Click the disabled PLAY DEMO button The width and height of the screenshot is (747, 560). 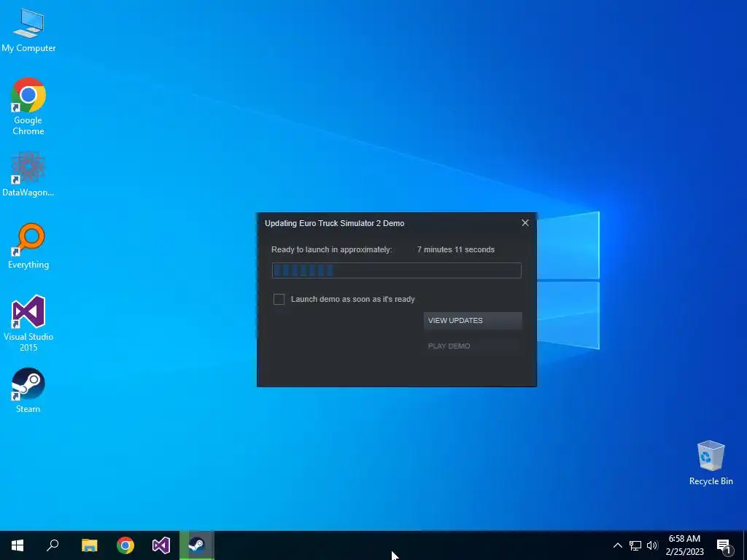coord(473,346)
